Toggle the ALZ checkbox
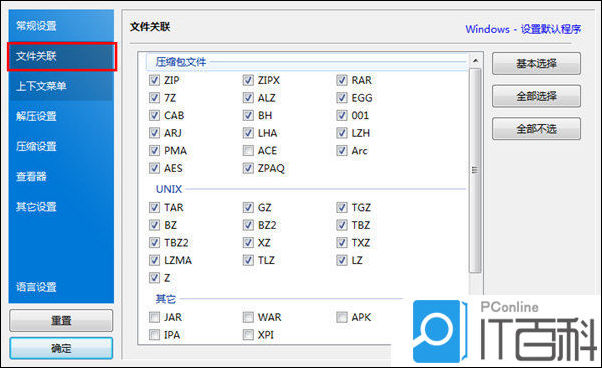Viewport: 602px width, 368px height. coord(248,98)
